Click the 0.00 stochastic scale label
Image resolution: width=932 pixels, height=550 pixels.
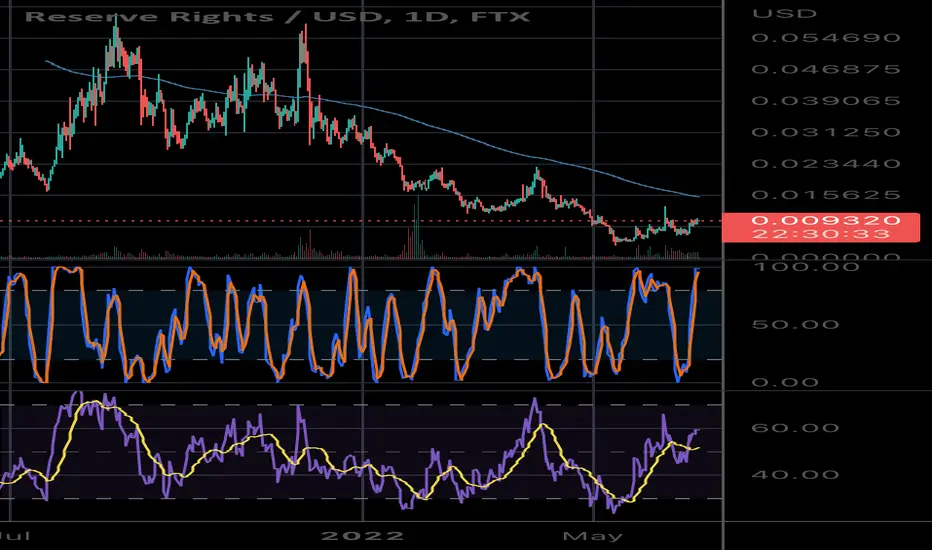tap(785, 382)
